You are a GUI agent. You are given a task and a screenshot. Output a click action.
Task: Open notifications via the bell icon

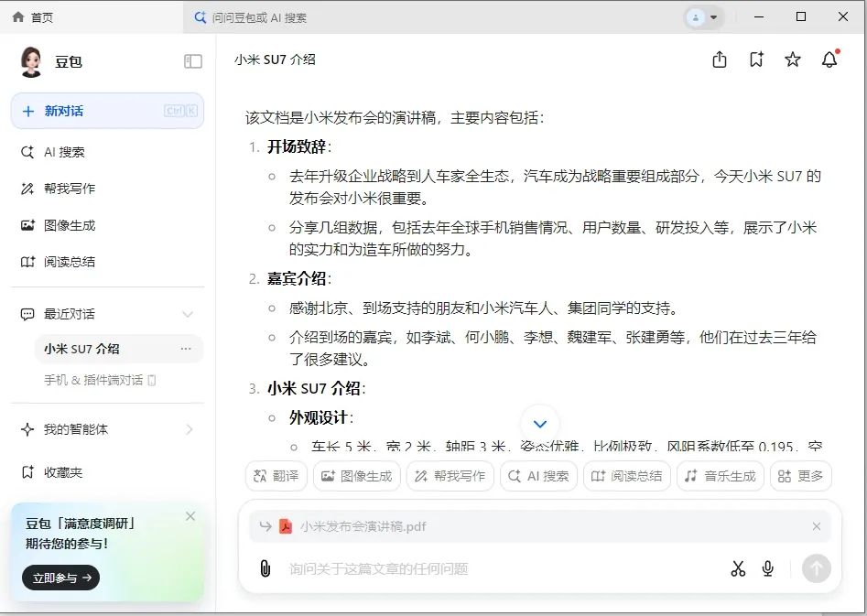point(829,59)
